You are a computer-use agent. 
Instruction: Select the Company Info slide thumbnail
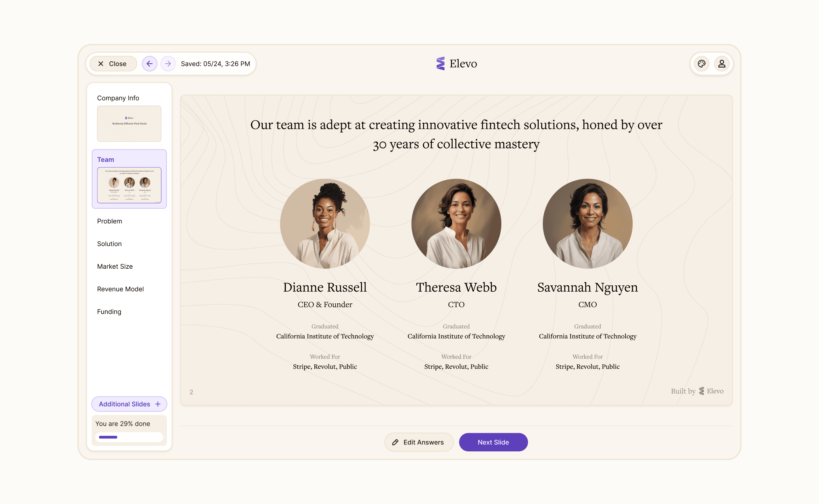click(x=129, y=123)
